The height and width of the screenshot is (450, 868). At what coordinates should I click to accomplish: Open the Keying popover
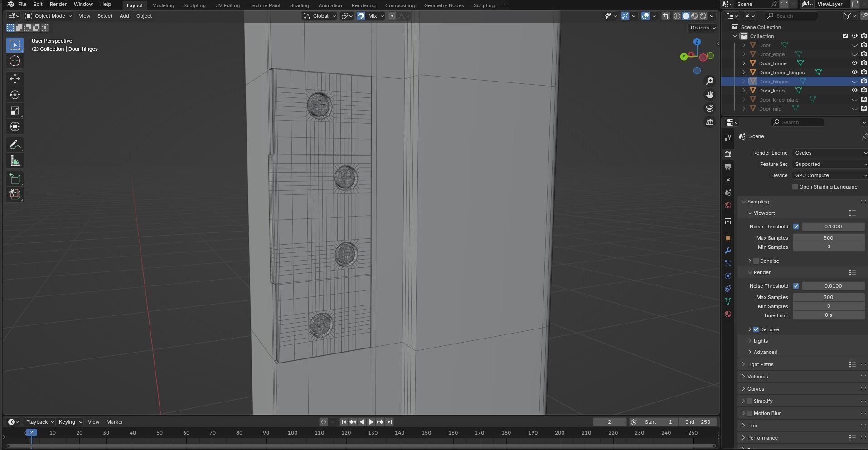click(x=70, y=422)
